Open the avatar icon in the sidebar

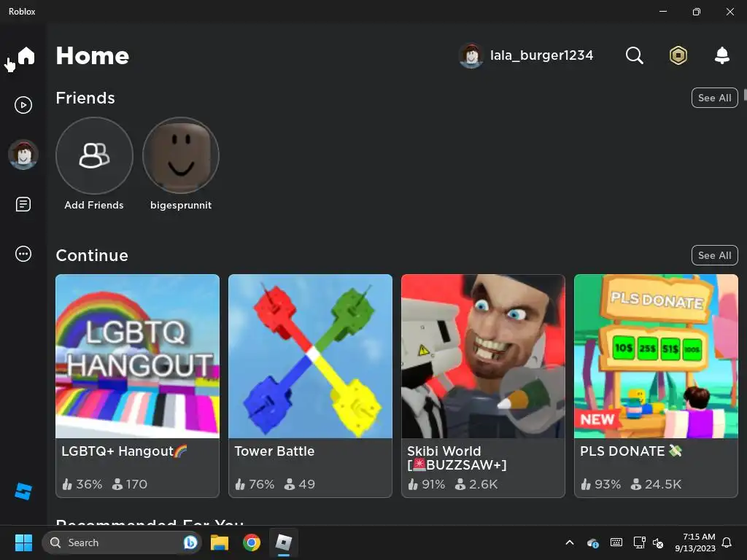click(23, 155)
